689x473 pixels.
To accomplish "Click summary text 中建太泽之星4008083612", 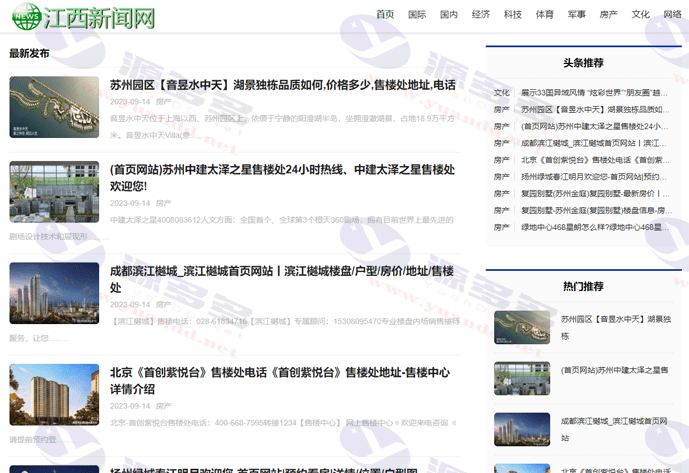I will point(232,228).
